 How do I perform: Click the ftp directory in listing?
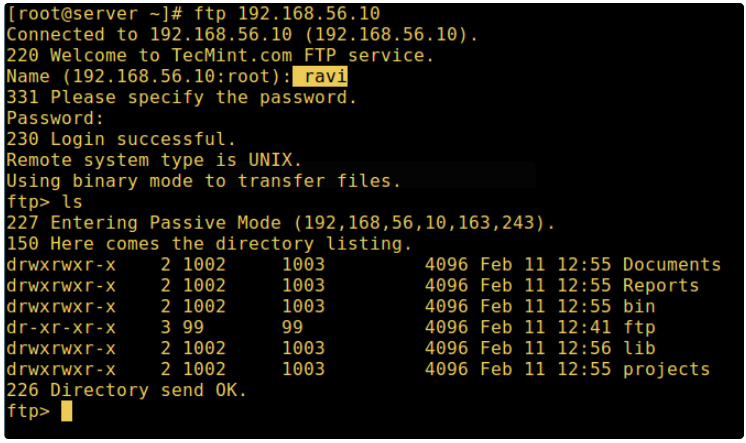[x=638, y=328]
